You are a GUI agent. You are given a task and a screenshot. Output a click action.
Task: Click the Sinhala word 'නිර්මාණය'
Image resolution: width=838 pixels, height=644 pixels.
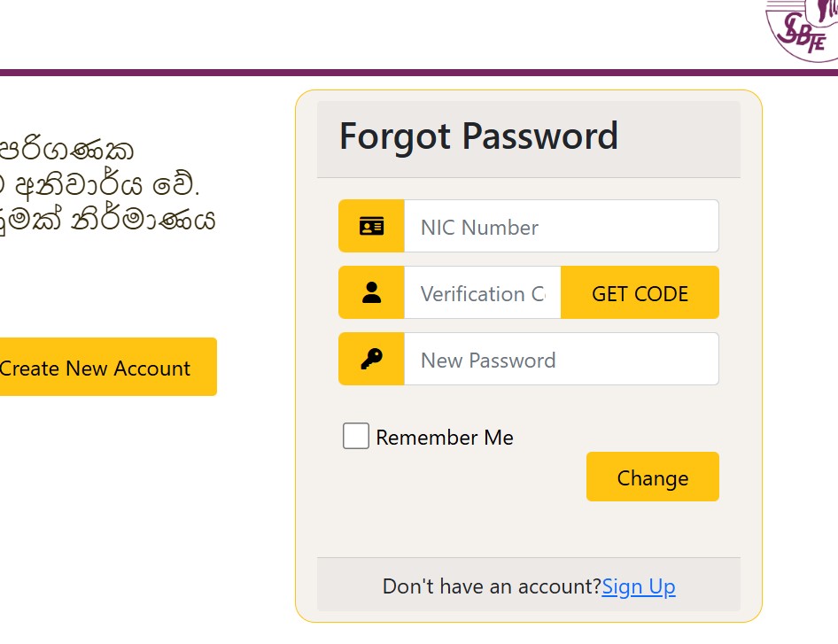tap(144, 219)
